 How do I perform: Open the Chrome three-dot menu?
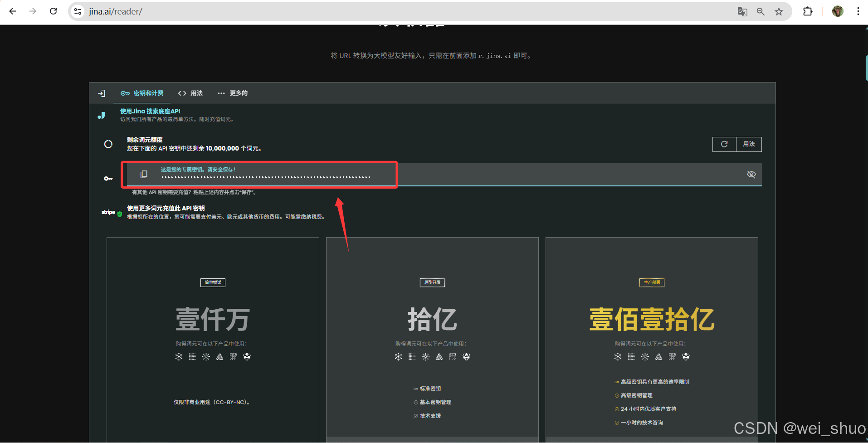[858, 11]
